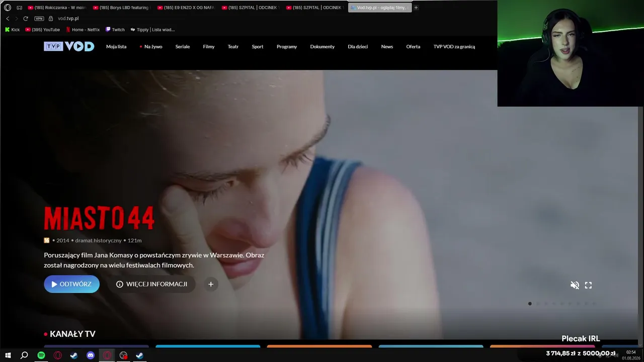Open the News section

(387, 47)
